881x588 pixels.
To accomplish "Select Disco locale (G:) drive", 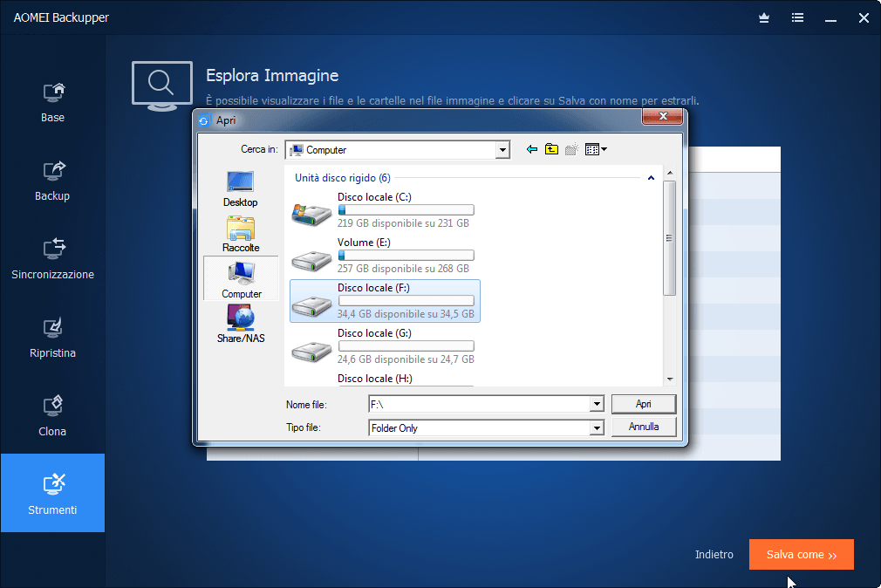I will coord(385,346).
